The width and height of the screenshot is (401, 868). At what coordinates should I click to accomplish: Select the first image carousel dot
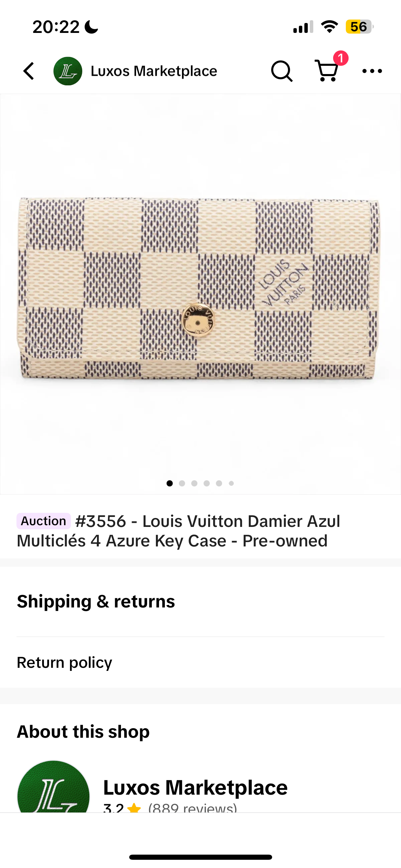(x=170, y=483)
